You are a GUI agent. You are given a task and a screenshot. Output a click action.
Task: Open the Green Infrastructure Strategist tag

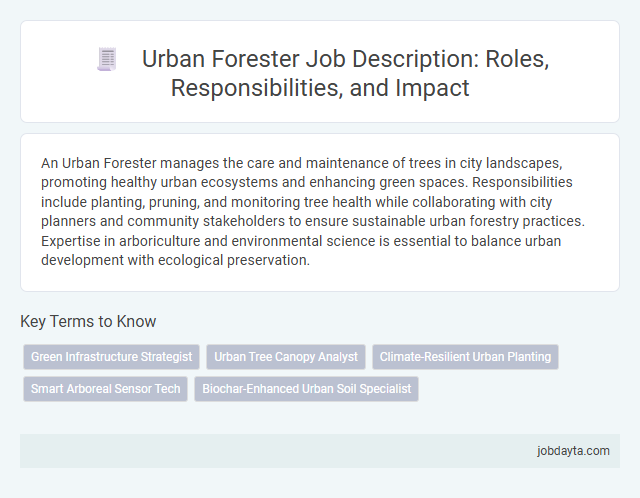111,357
